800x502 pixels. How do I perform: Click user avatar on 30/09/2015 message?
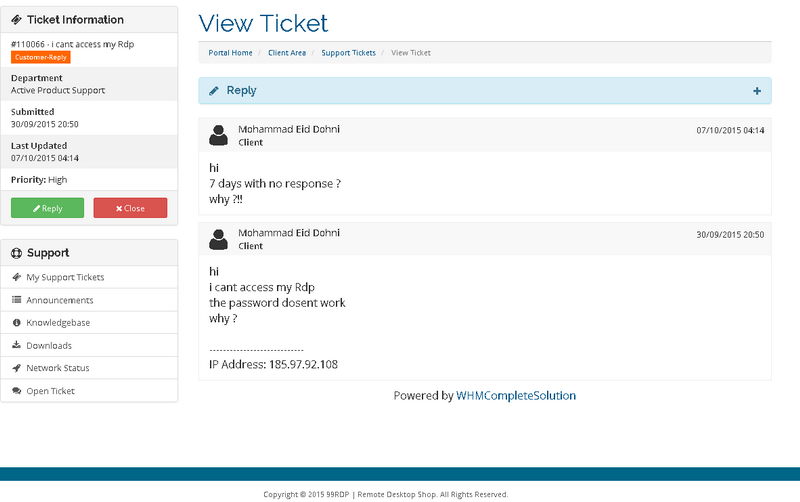(x=218, y=239)
